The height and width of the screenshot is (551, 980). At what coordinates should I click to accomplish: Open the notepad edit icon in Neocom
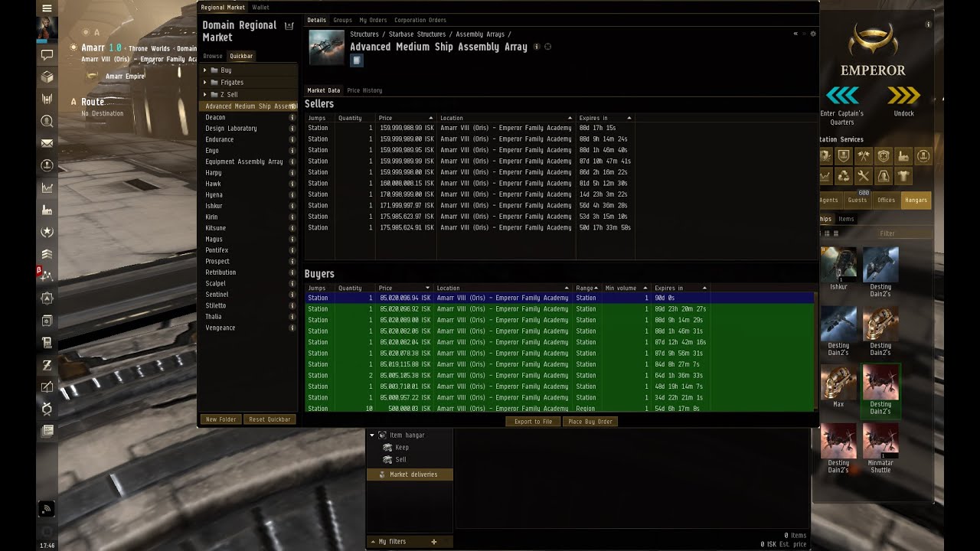pyautogui.click(x=47, y=386)
